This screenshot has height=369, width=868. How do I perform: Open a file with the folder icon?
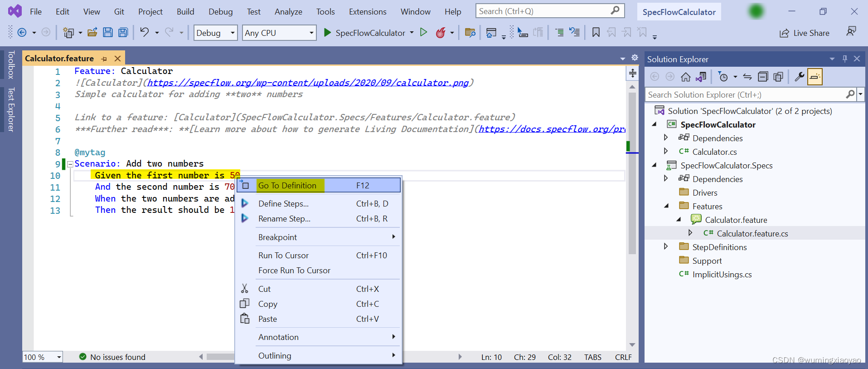coord(92,32)
